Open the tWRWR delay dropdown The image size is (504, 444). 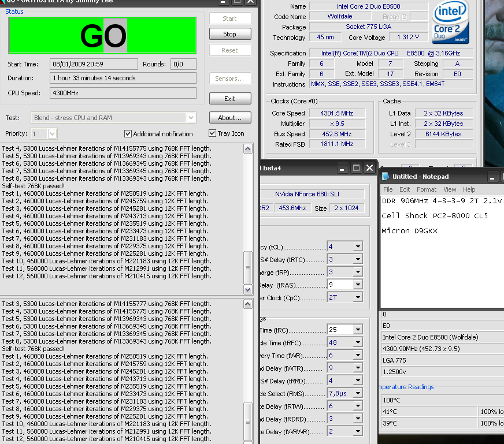(358, 431)
